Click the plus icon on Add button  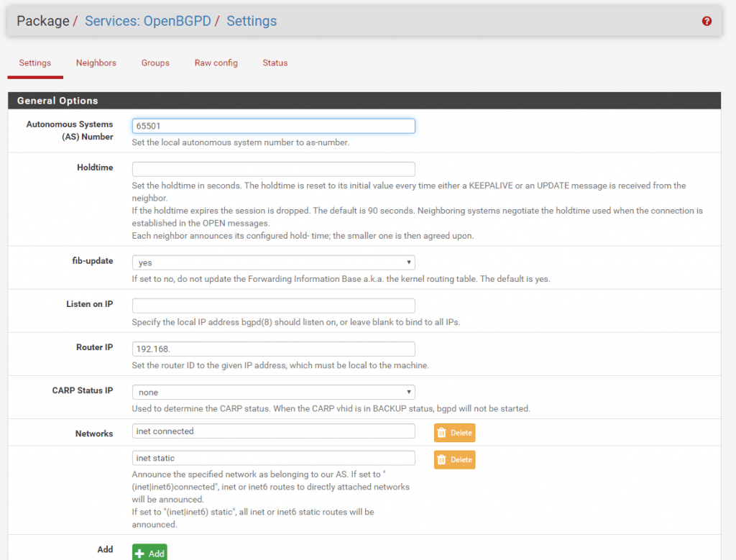click(x=139, y=554)
